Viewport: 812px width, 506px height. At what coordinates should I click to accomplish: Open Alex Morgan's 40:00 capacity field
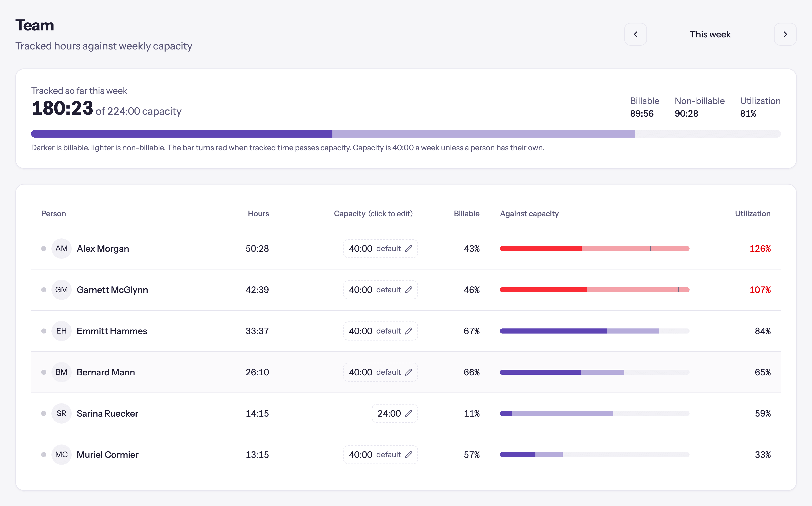click(380, 248)
